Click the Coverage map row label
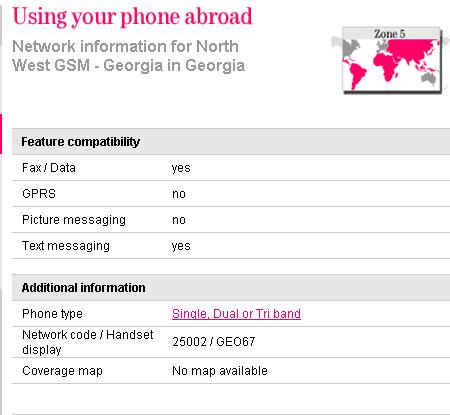 pos(62,371)
